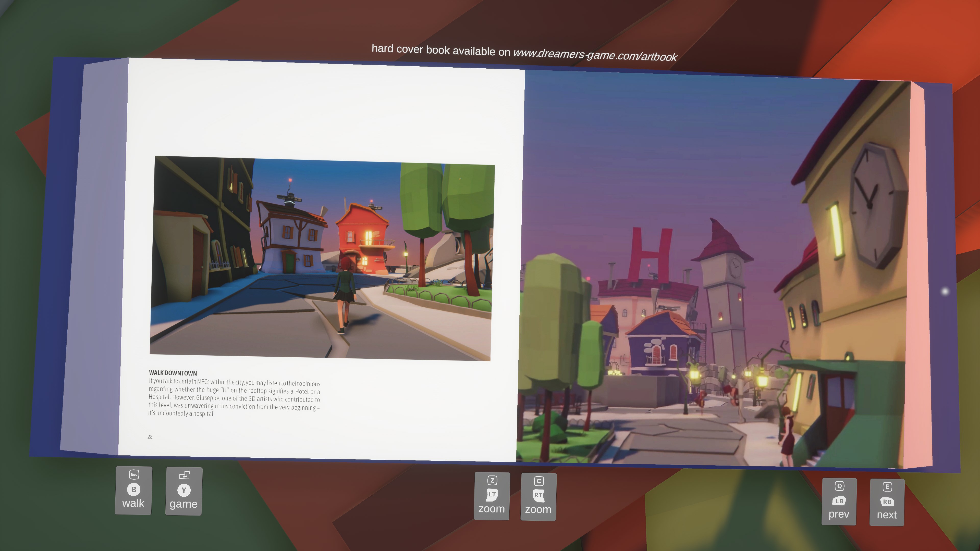
Task: Open the dreamers-game.com/artbook link
Action: pyautogui.click(x=595, y=55)
